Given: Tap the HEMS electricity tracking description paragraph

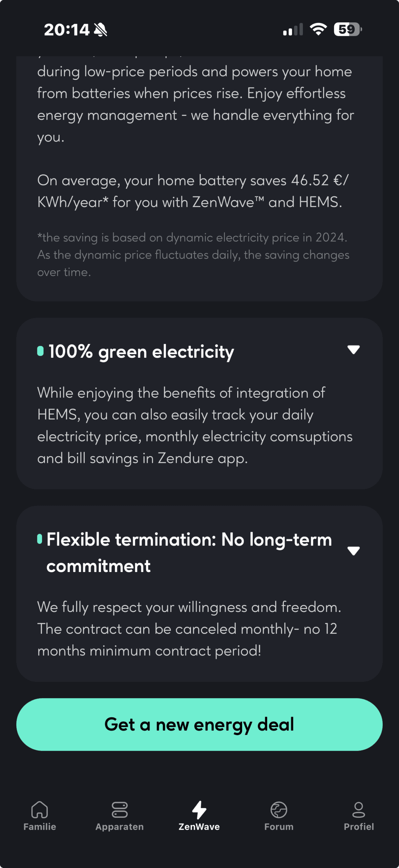Looking at the screenshot, I should 195,426.
